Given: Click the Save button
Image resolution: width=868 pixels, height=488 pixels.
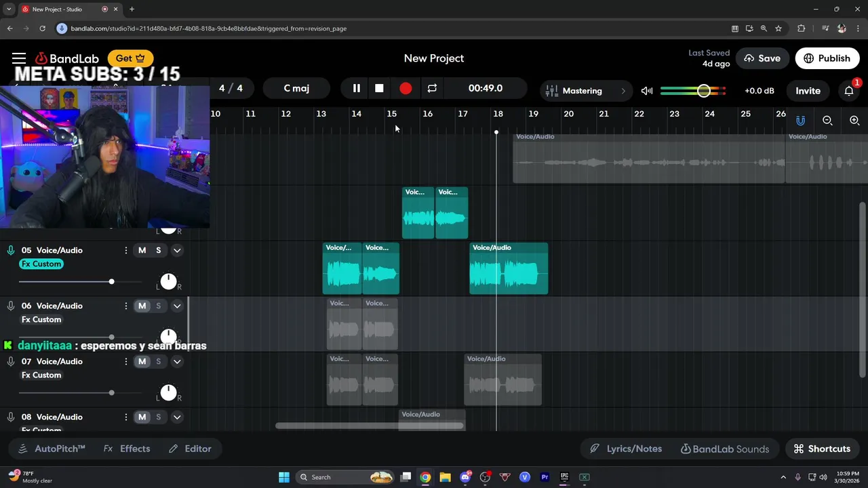Looking at the screenshot, I should pyautogui.click(x=762, y=58).
